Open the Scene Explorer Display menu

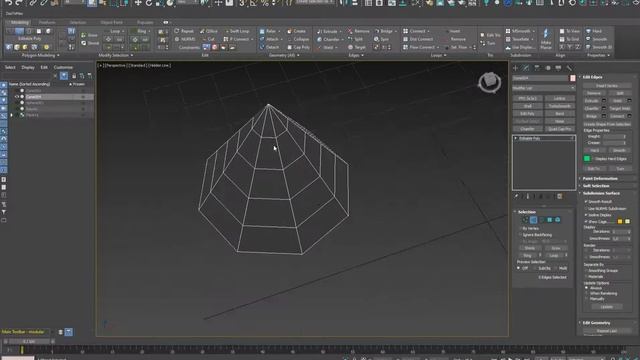[28, 67]
